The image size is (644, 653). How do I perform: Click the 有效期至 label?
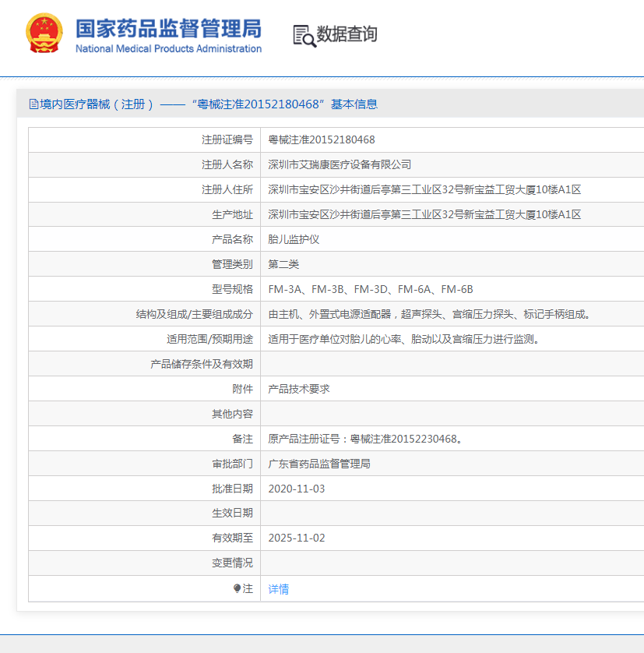[x=232, y=538]
